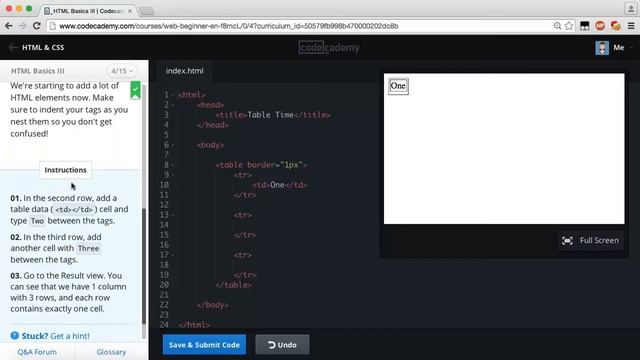
Task: Click the HTML & CSS course link
Action: click(43, 47)
